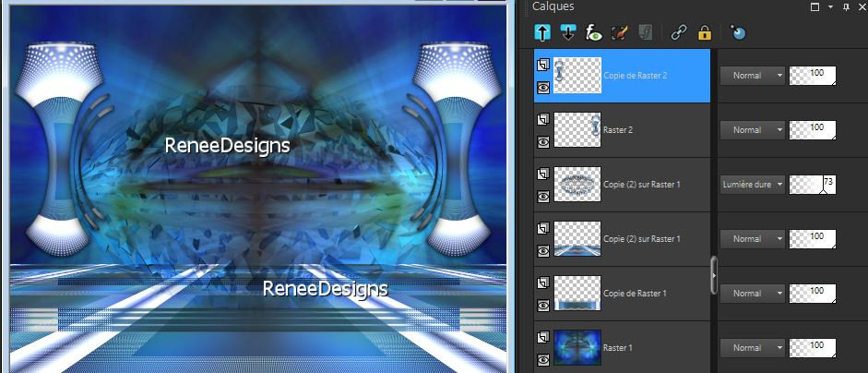Click opacity slider of Normal Copie (2) sur Raster 1

click(x=812, y=238)
